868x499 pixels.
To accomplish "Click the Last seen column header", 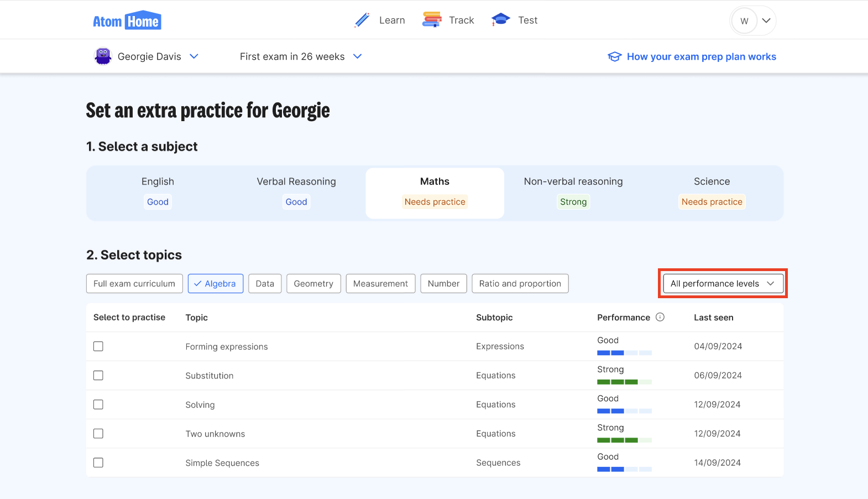I will 713,317.
